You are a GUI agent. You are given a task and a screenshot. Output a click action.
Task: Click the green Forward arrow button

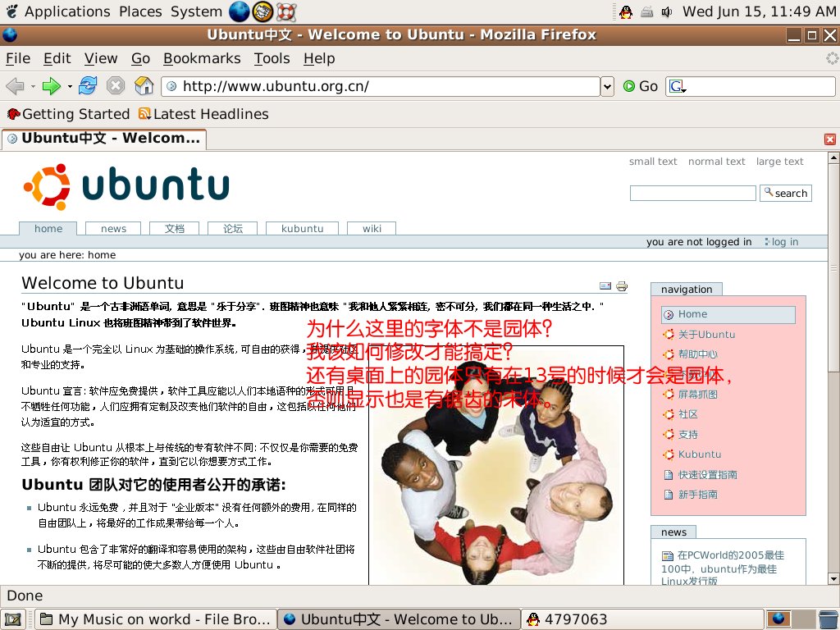click(52, 85)
